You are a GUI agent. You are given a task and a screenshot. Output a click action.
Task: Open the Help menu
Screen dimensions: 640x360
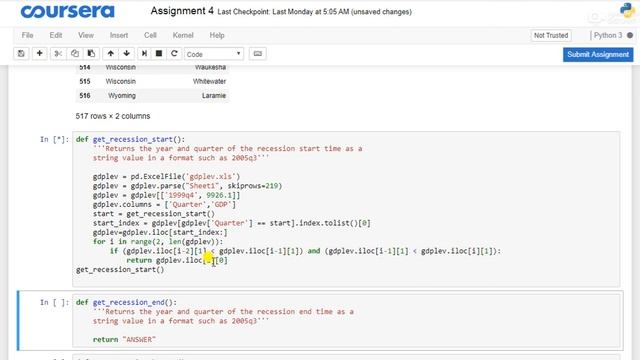point(217,36)
